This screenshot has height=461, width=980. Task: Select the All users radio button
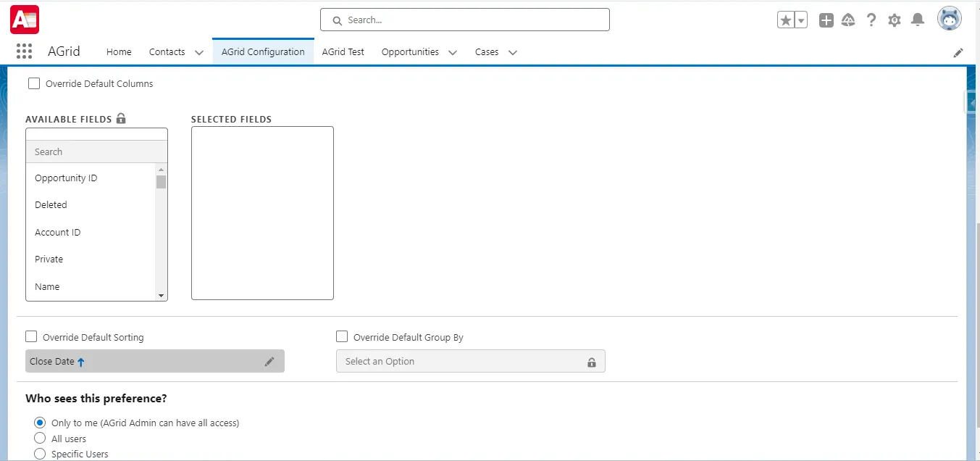(40, 439)
